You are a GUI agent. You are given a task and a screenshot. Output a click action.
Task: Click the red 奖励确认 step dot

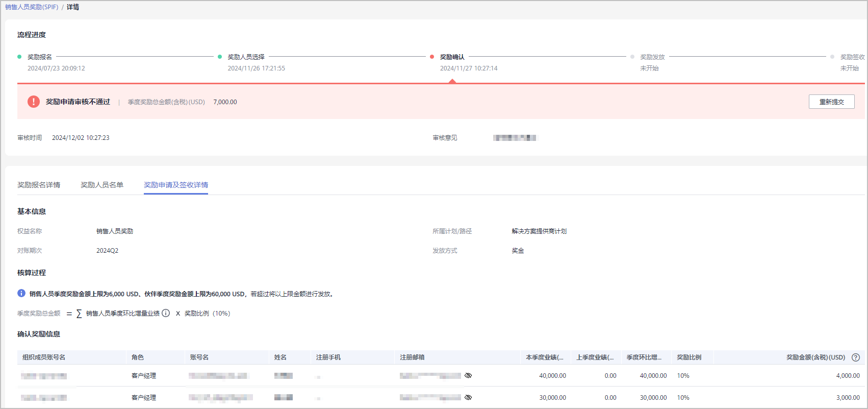coord(432,57)
